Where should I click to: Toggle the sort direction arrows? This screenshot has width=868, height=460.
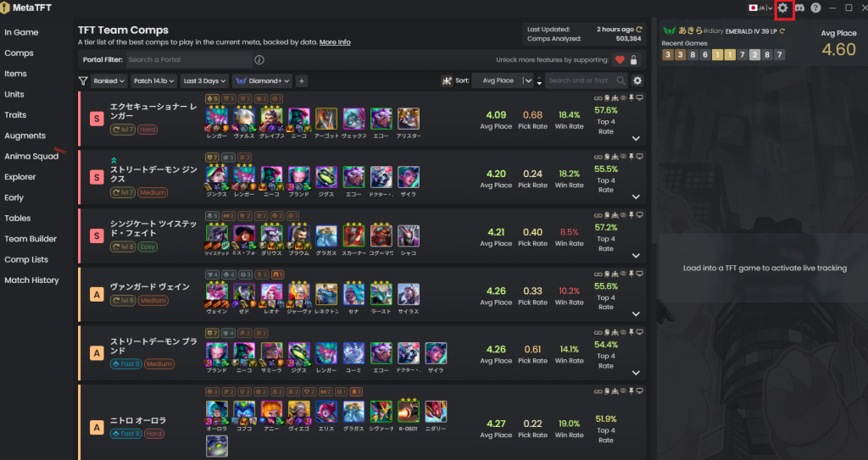(540, 80)
